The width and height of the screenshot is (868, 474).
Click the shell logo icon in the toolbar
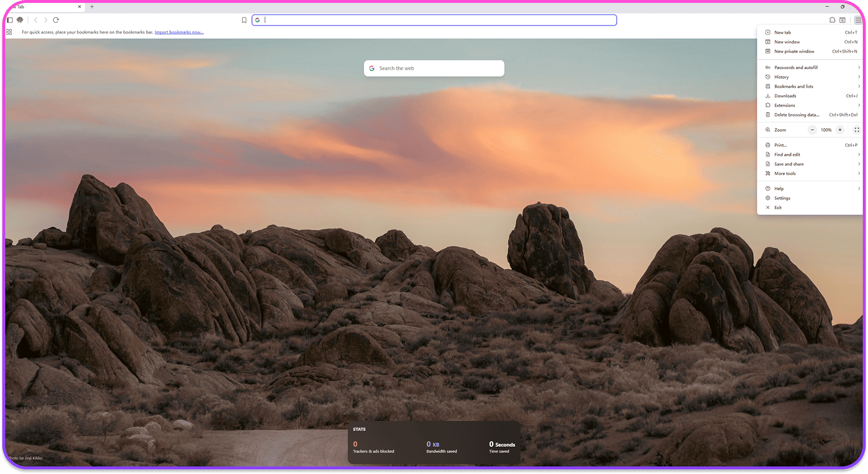[x=20, y=20]
